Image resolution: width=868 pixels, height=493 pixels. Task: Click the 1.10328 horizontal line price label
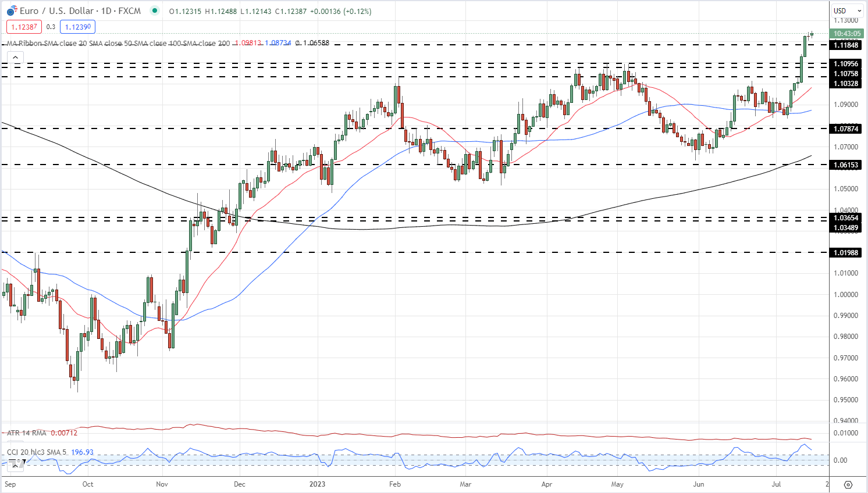pyautogui.click(x=846, y=84)
